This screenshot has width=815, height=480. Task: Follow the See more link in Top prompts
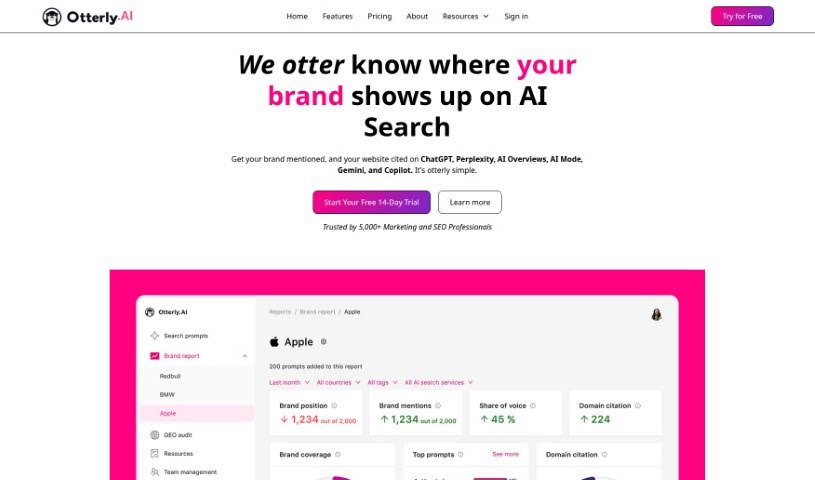tap(505, 454)
